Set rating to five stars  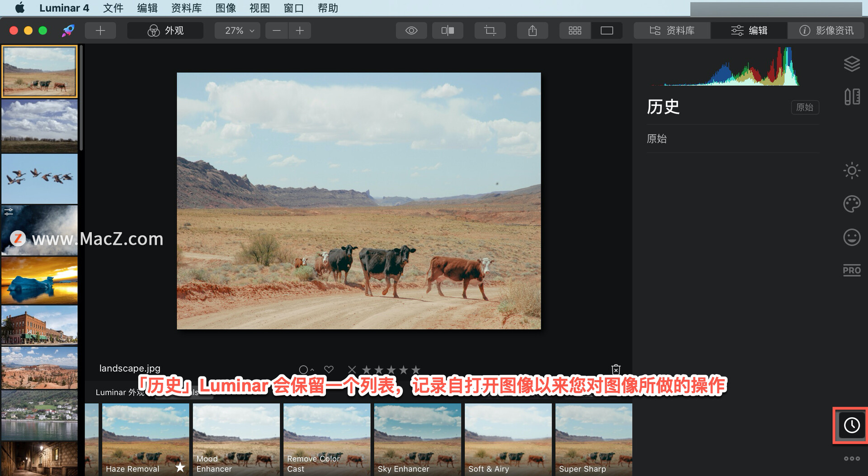tap(415, 370)
